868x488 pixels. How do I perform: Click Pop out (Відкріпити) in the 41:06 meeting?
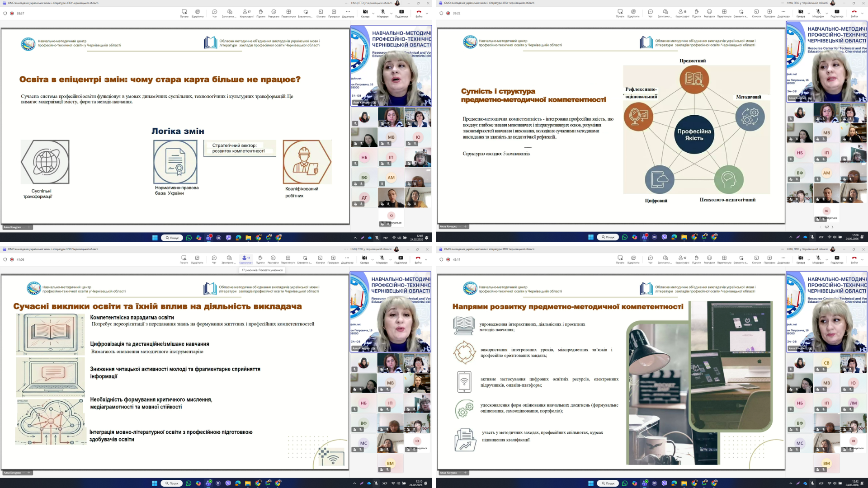[197, 259]
